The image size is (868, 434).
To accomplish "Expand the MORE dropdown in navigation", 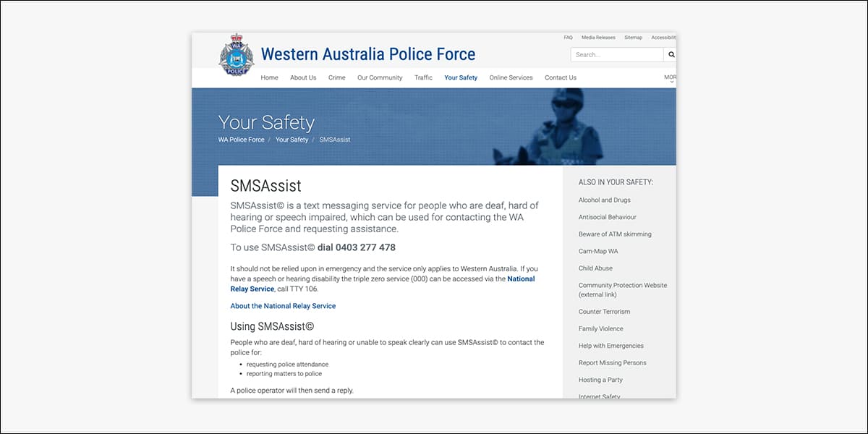I will (671, 78).
